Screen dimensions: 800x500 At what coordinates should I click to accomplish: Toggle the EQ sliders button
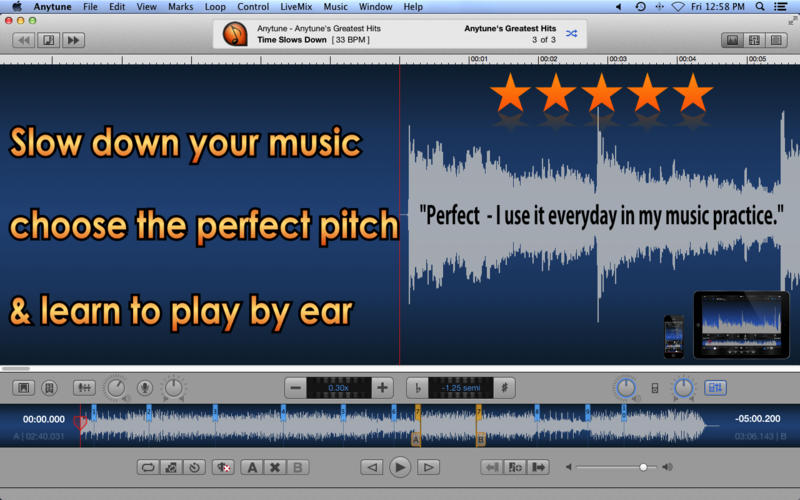[x=84, y=388]
